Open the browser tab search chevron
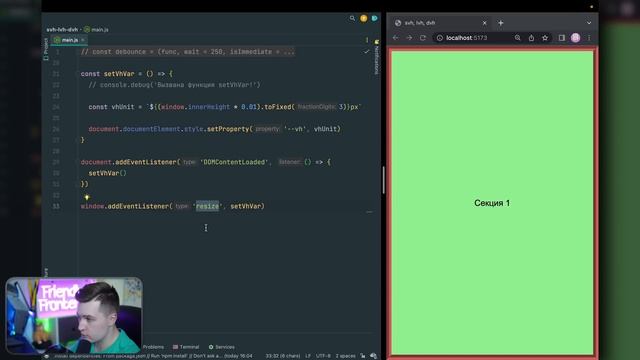Image resolution: width=640 pixels, height=360 pixels. click(589, 23)
